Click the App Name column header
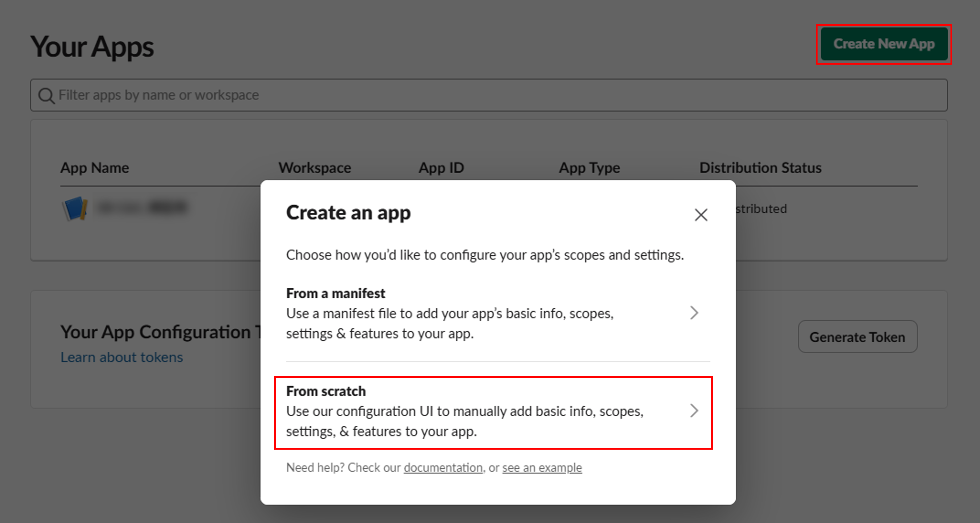 point(95,168)
